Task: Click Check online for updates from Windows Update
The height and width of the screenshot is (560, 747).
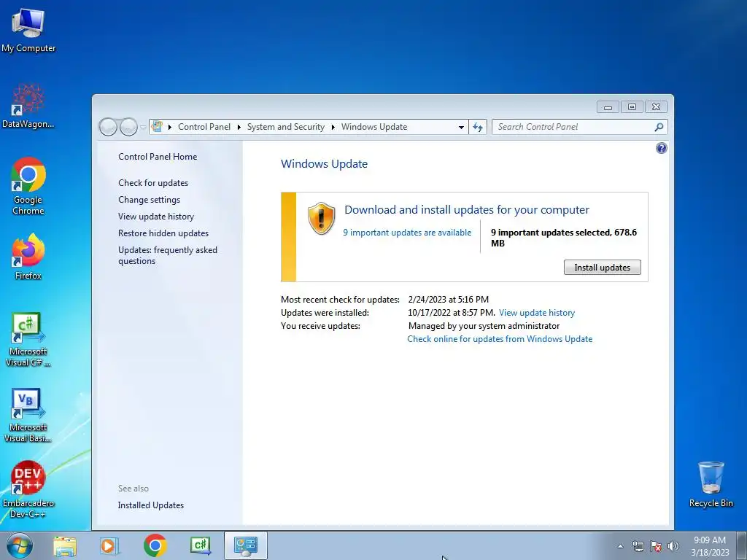Action: (x=500, y=339)
